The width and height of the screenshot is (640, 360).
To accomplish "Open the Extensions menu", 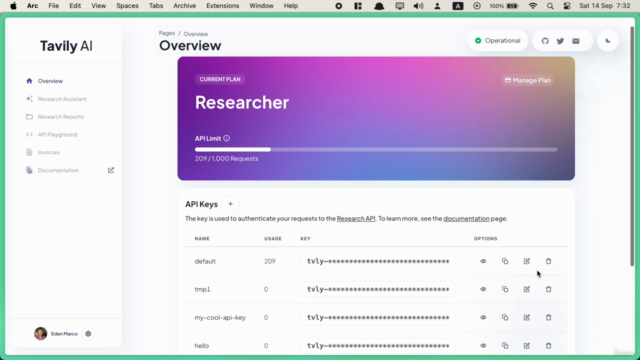I will coord(222,6).
